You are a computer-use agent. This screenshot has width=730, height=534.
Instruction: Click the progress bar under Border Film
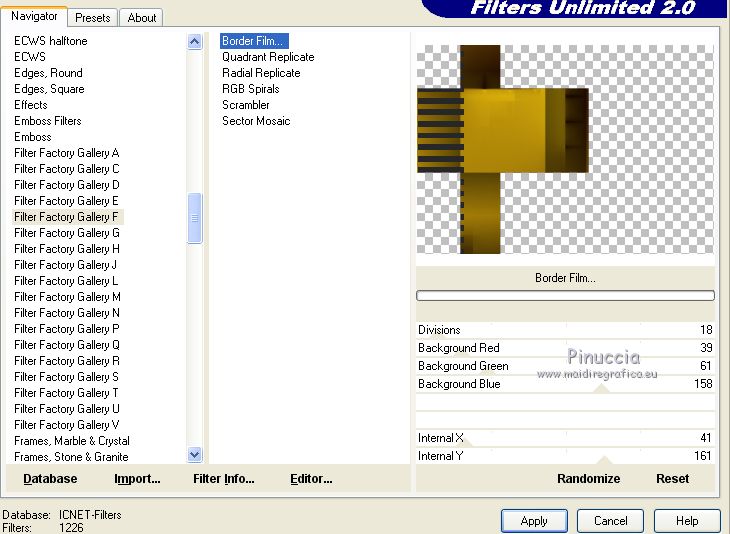coord(565,296)
